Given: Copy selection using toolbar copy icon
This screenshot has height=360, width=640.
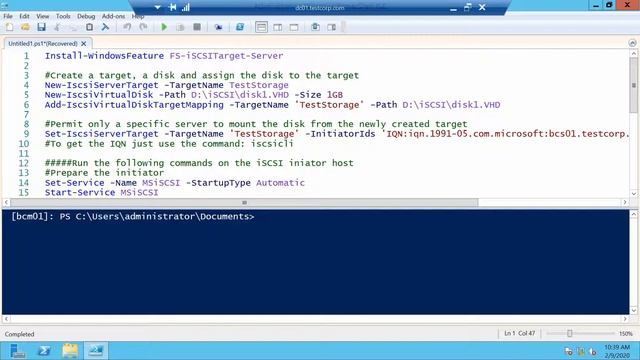Looking at the screenshot, I should click(73, 27).
